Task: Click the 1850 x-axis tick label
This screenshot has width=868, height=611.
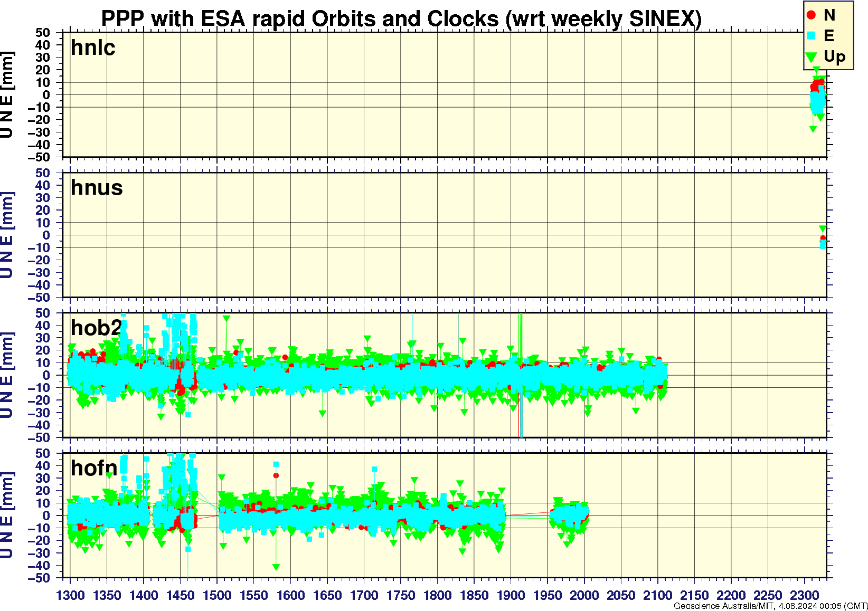Action: [x=474, y=595]
